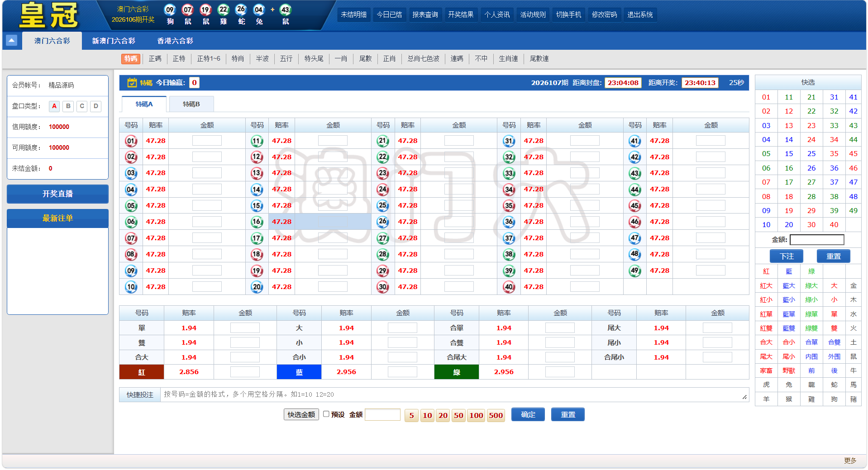Viewport: 868px width, 470px height.
Task: Click the 特碼 checklist icon beside 今日输赢
Action: pos(131,82)
